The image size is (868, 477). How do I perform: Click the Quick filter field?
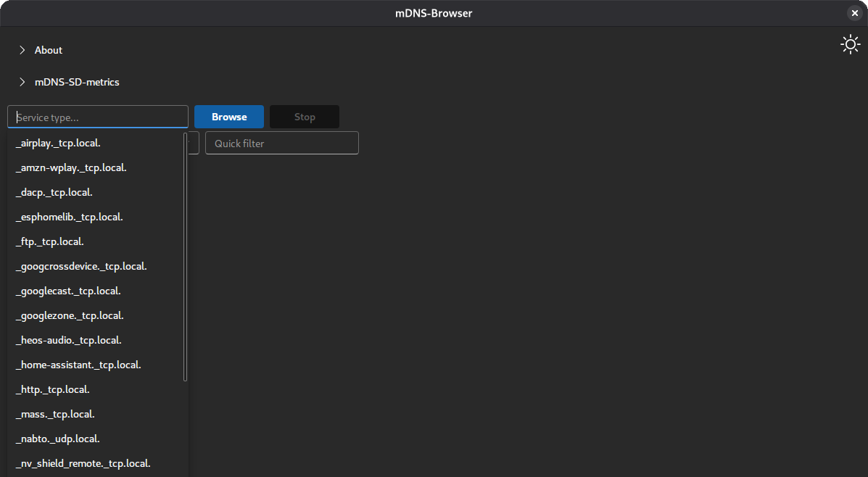(x=281, y=143)
